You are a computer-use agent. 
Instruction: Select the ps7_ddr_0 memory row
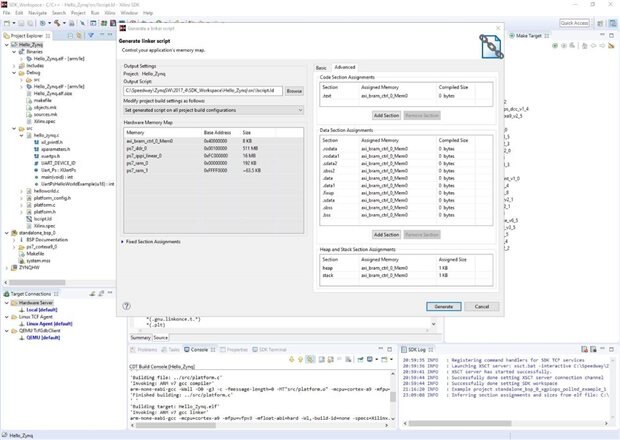pyautogui.click(x=214, y=148)
